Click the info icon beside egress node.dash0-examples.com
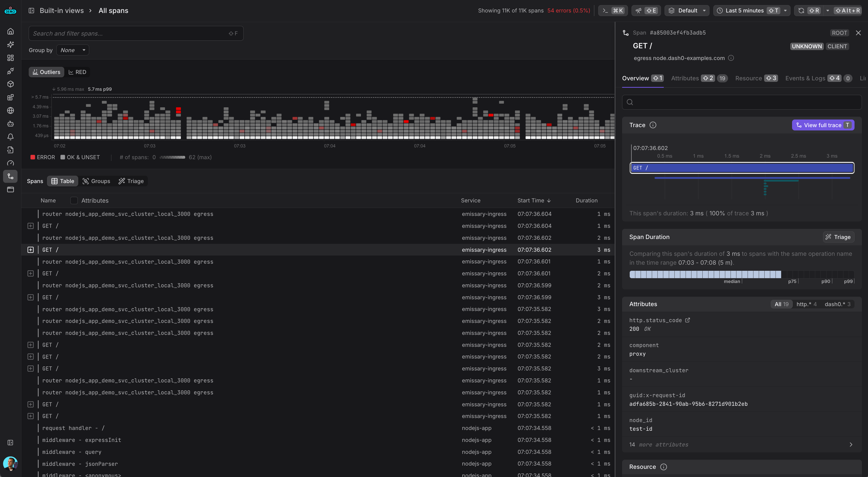This screenshot has height=477, width=868. 731,58
